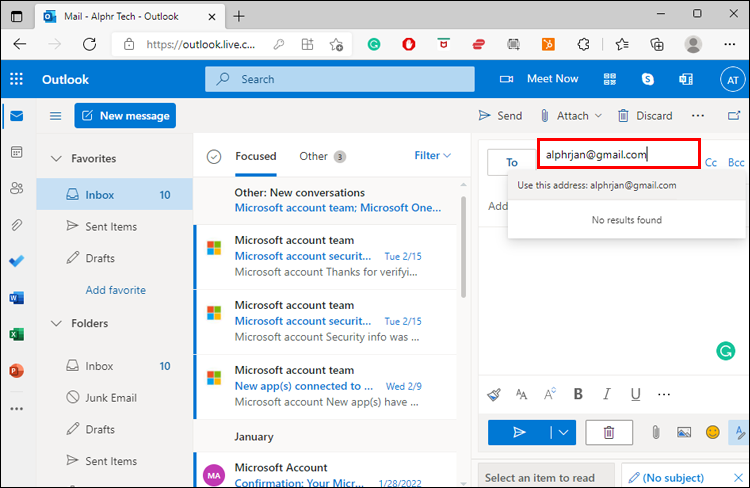Open Junk Email folder
Viewport: 750px width, 488px height.
115,398
